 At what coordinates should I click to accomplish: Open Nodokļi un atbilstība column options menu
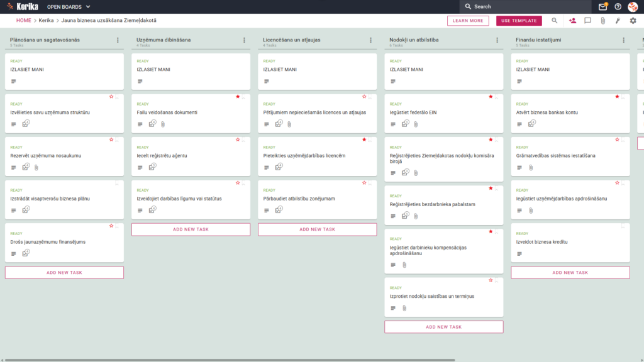[497, 40]
